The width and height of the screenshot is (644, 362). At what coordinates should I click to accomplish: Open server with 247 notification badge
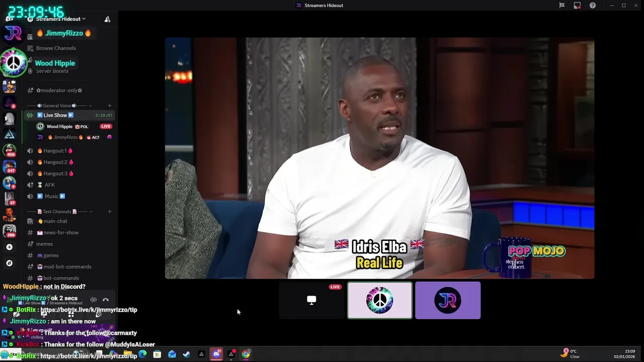(x=10, y=166)
